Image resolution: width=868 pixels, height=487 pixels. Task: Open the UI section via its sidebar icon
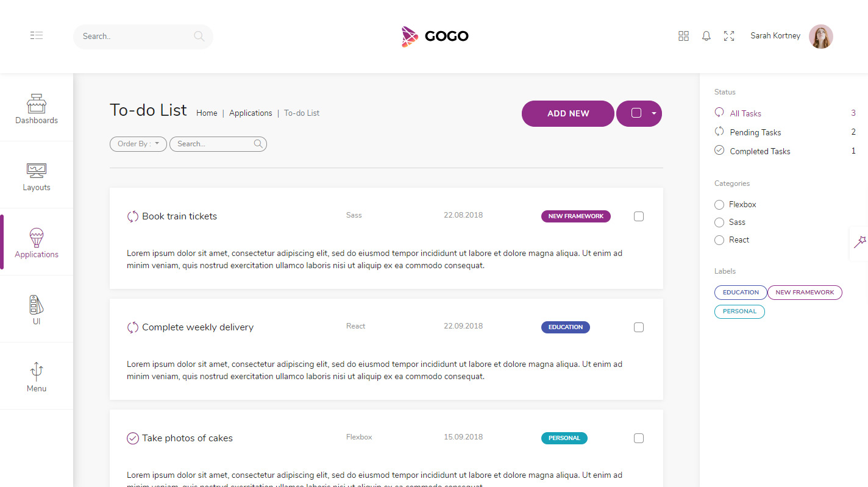pos(36,304)
